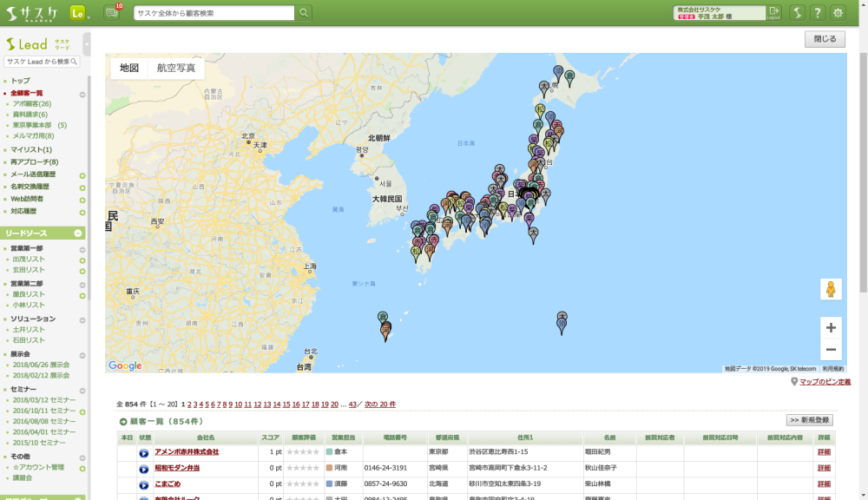The image size is (868, 500).
Task: Switch map to 航空写真 view
Action: [x=176, y=68]
